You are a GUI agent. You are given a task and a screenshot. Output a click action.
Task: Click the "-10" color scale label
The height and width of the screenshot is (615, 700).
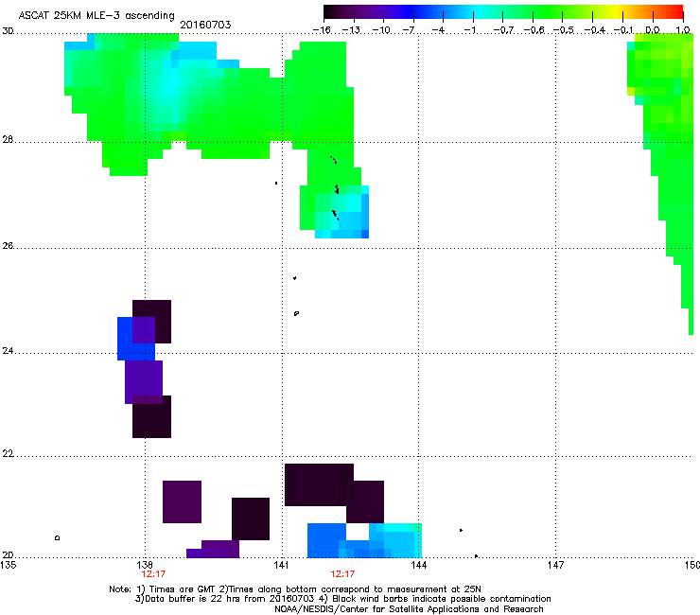pyautogui.click(x=381, y=30)
